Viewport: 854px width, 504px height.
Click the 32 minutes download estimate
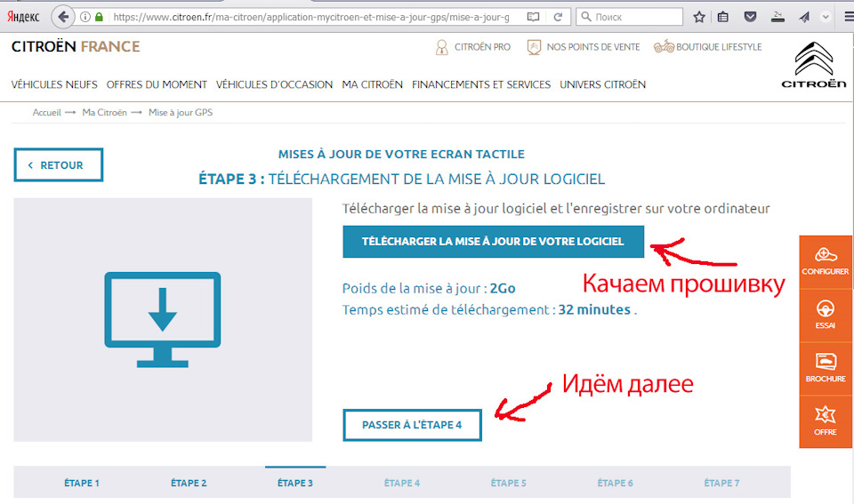tap(594, 309)
